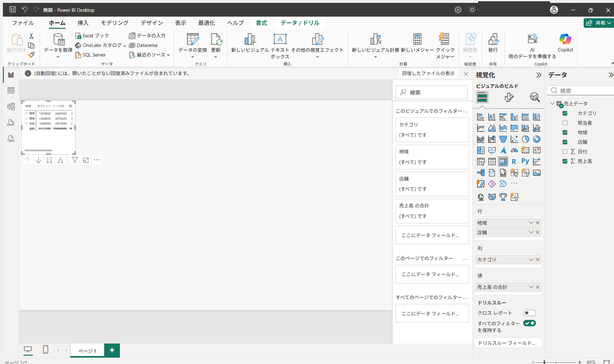Open the Report view icon in sidebar

(11, 75)
